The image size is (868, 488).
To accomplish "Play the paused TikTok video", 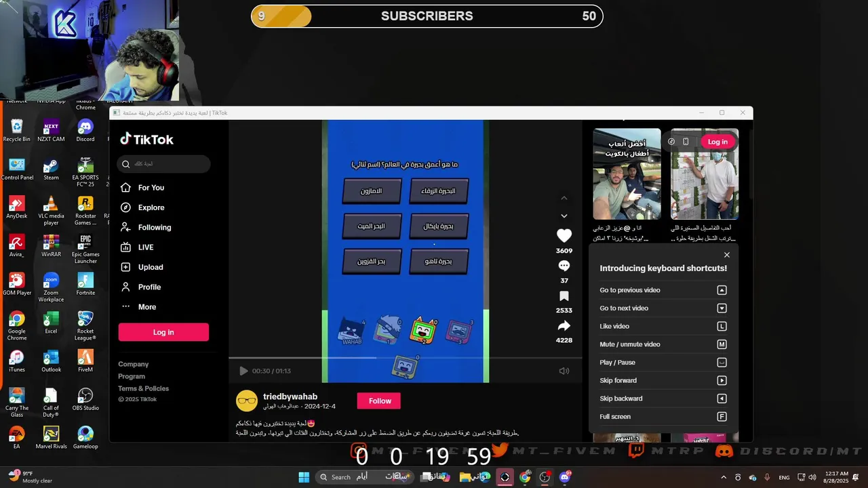I will click(243, 371).
